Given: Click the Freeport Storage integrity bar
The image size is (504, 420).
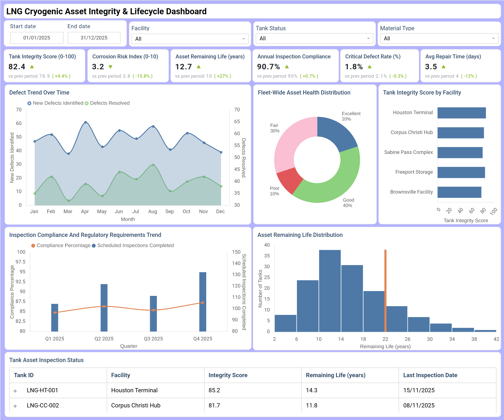Looking at the screenshot, I should (x=461, y=172).
